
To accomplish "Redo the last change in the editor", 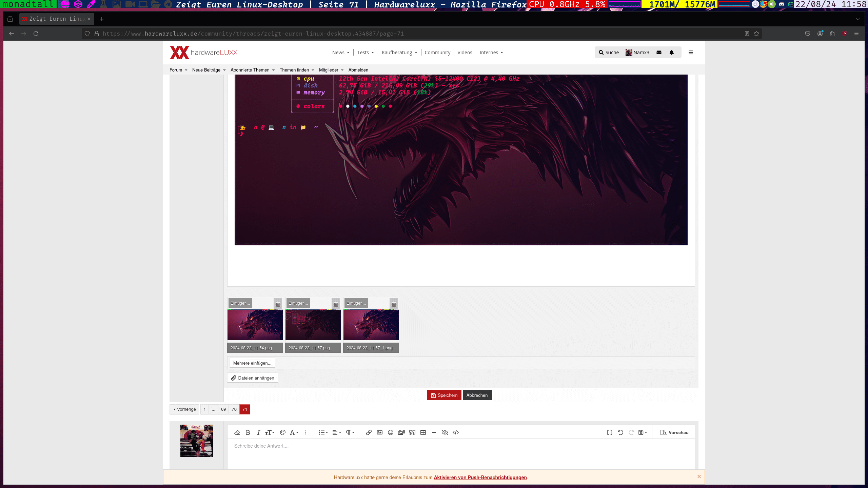I will pyautogui.click(x=631, y=432).
